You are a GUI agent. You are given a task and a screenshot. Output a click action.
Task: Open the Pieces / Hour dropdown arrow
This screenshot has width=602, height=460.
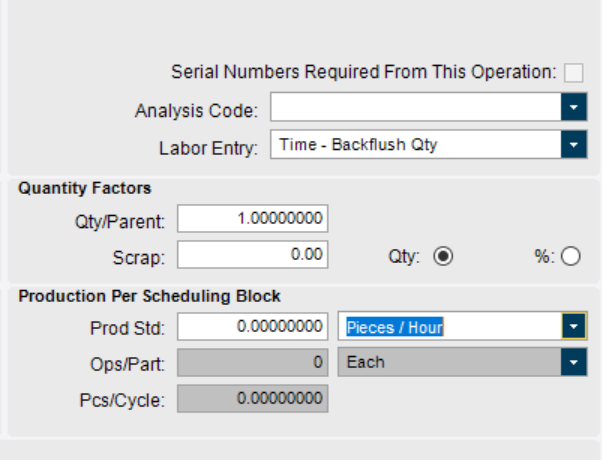(574, 326)
